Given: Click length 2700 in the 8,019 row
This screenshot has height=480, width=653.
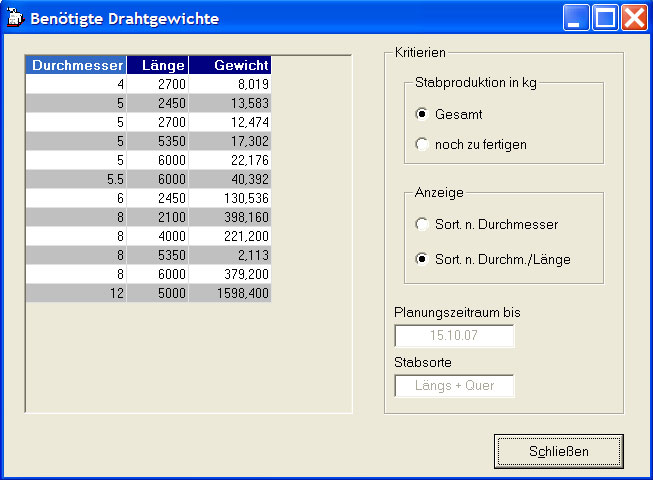Looking at the screenshot, I should (158, 84).
